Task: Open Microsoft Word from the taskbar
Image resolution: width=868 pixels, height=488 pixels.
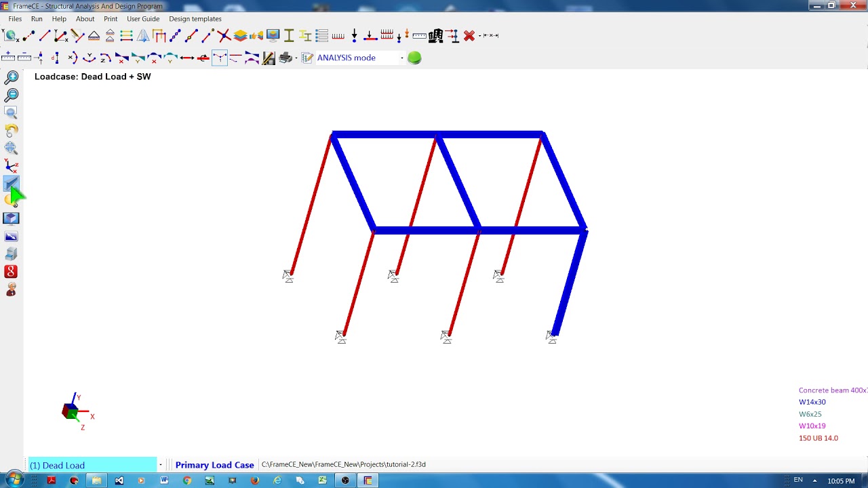Action: click(164, 481)
